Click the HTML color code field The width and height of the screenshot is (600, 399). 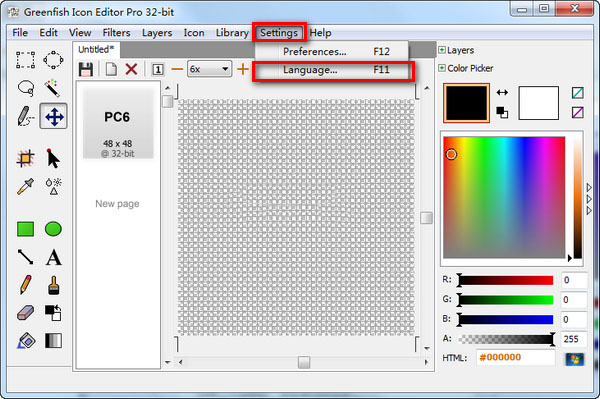pos(516,358)
